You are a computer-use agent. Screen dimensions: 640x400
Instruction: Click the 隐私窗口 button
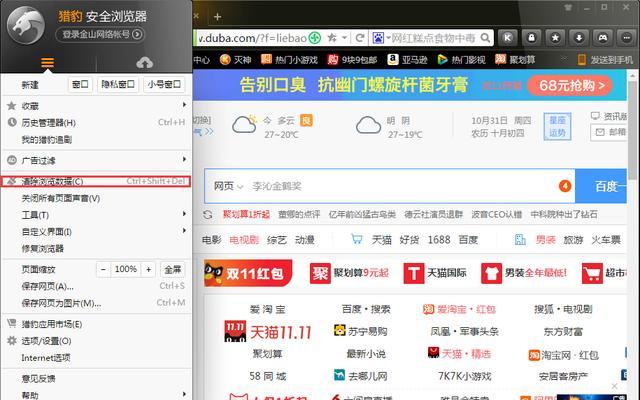[x=118, y=84]
